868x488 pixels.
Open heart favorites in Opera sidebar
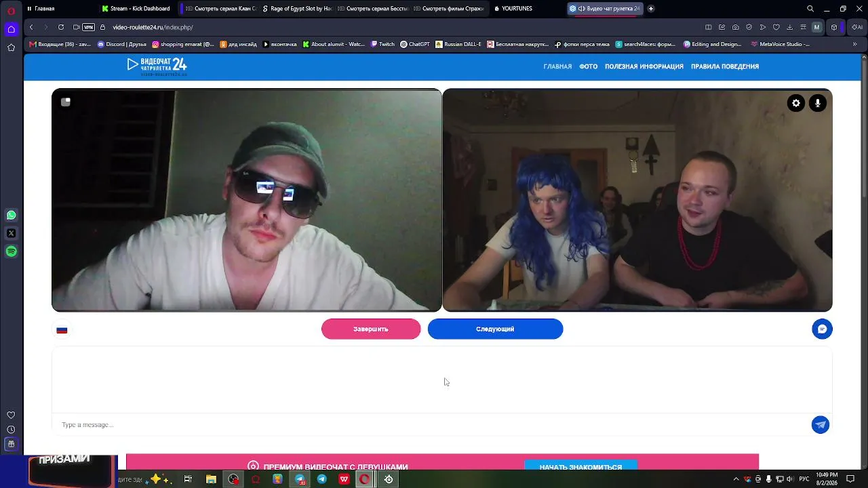click(x=11, y=415)
